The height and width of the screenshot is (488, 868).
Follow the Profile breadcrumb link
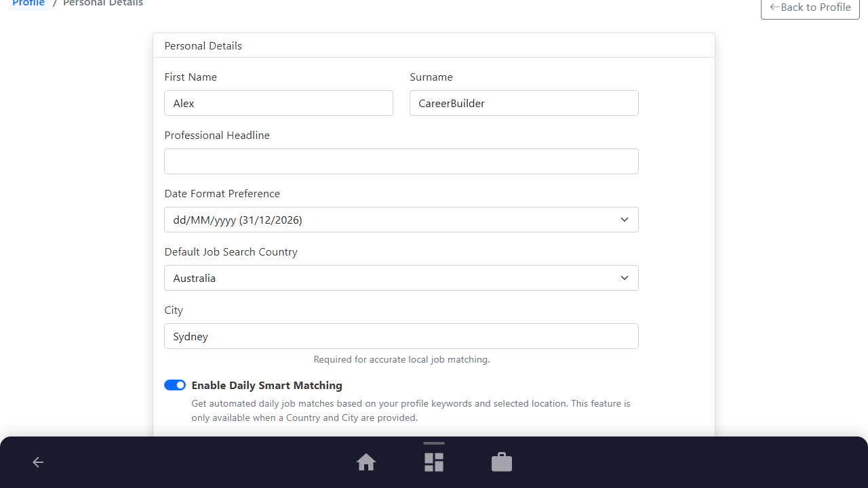[x=28, y=3]
